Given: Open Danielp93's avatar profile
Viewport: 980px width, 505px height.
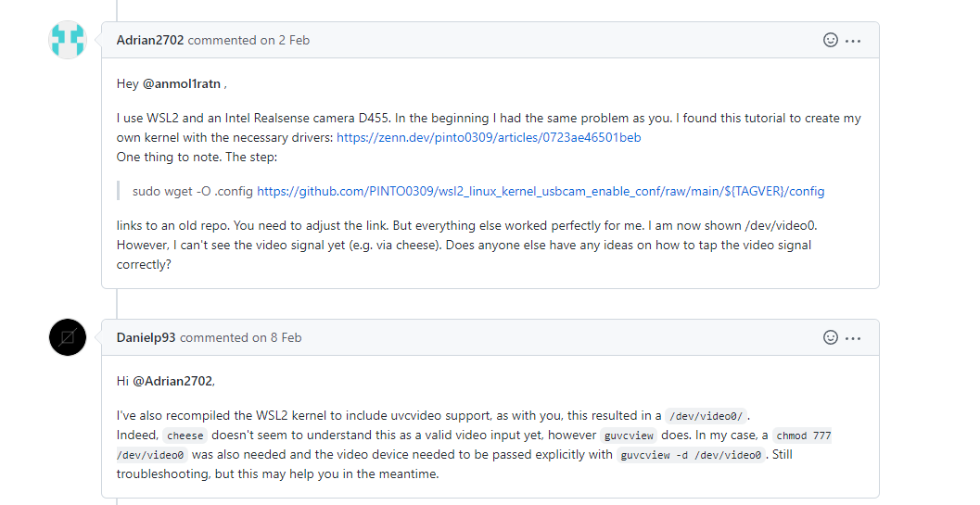Looking at the screenshot, I should (68, 337).
